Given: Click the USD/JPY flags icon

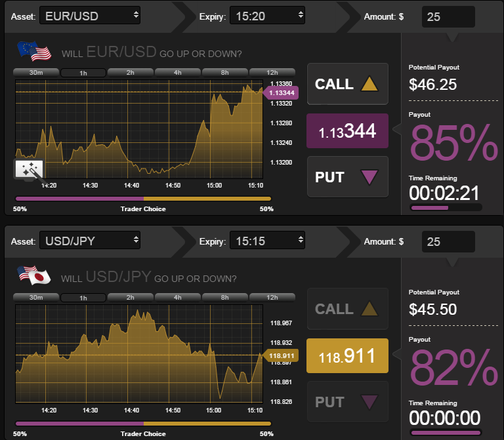Looking at the screenshot, I should point(33,276).
